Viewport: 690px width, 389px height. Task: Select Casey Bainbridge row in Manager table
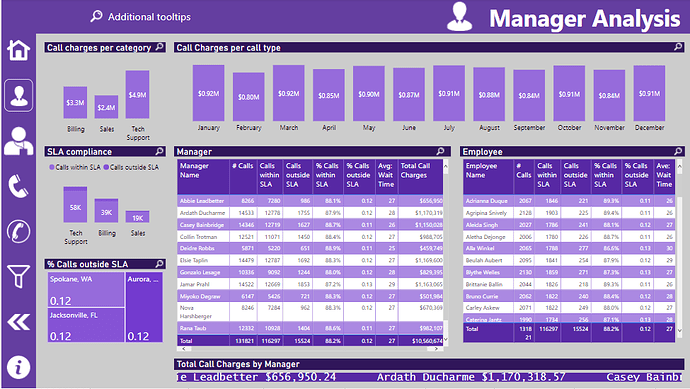310,224
